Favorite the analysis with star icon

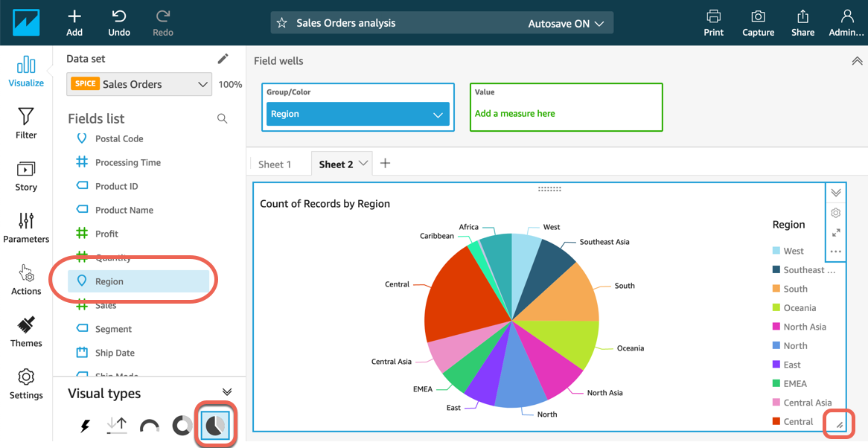click(282, 23)
